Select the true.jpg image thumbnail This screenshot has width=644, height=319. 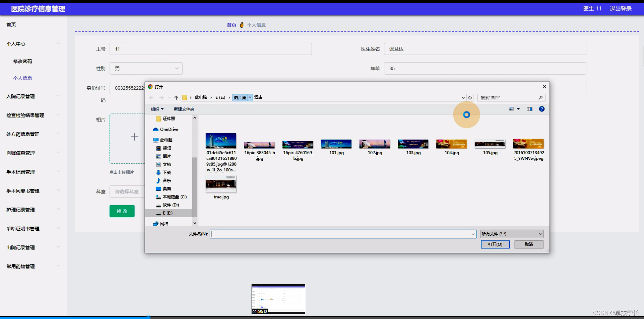point(220,184)
